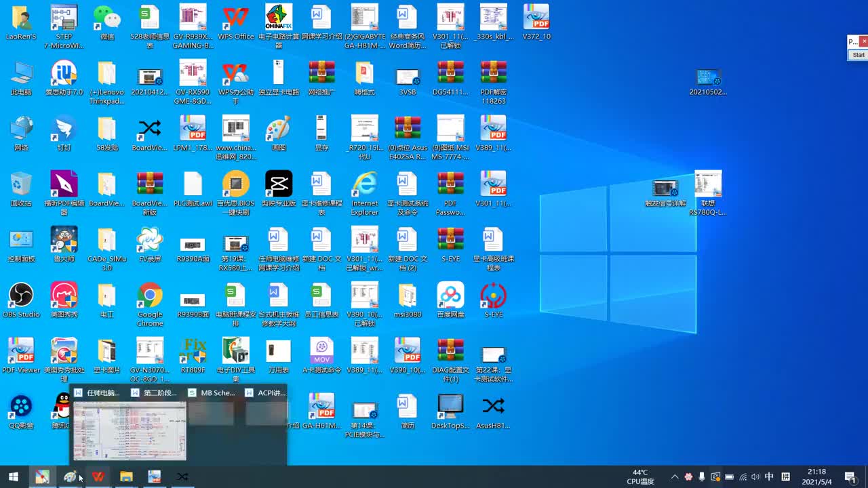Launch 爱思助手7.0 shortcut
868x488 pixels.
[x=64, y=79]
